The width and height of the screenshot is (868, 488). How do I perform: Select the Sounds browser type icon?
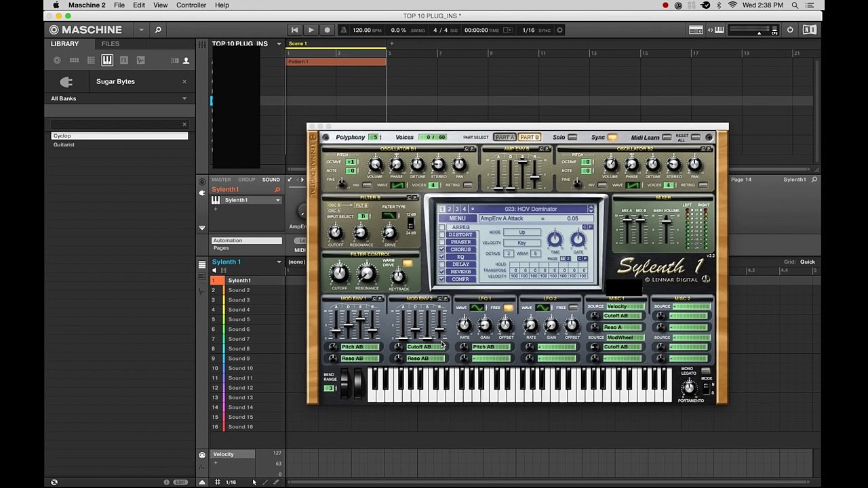click(90, 60)
